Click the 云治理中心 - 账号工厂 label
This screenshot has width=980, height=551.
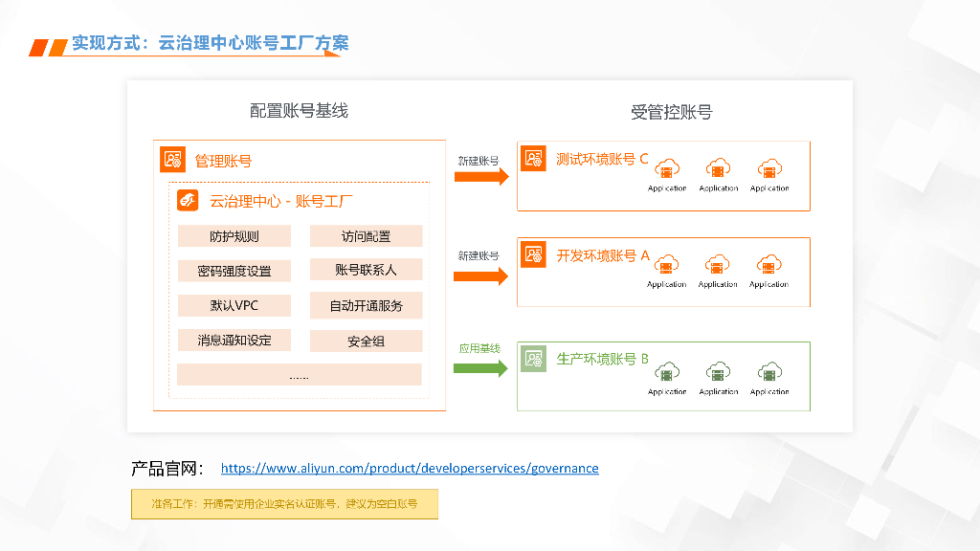(x=280, y=201)
